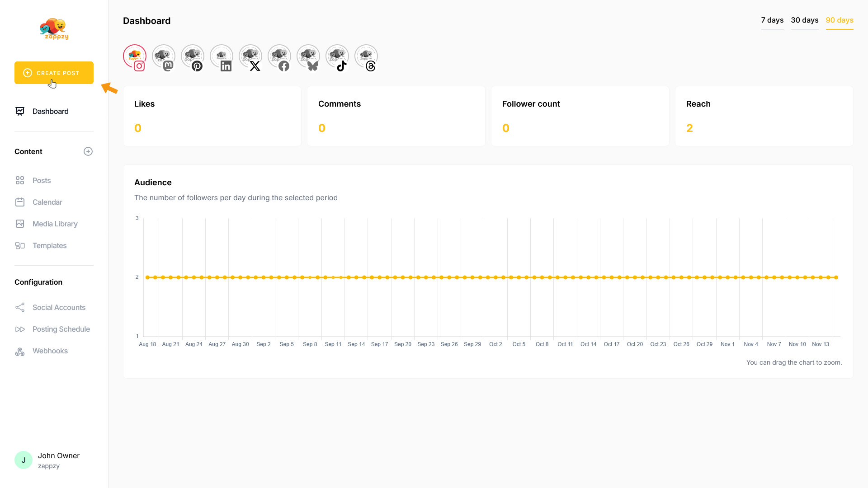Select the X (Twitter) account avatar
The height and width of the screenshot is (488, 868).
[x=250, y=56]
